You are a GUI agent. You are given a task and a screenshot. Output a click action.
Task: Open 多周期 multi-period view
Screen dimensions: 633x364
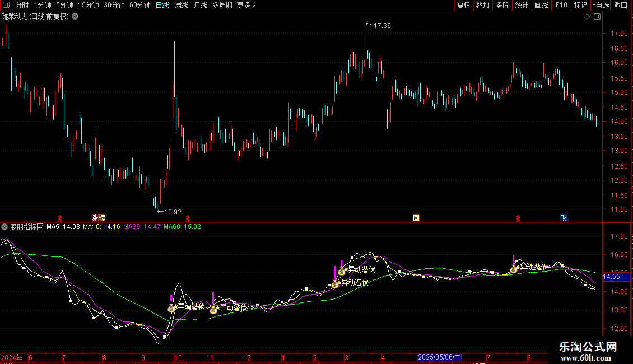coord(222,5)
